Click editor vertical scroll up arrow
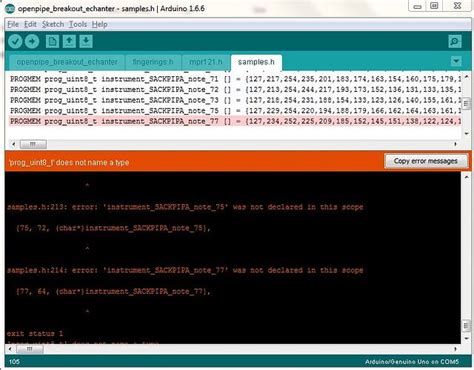This screenshot has width=474, height=370. 466,77
